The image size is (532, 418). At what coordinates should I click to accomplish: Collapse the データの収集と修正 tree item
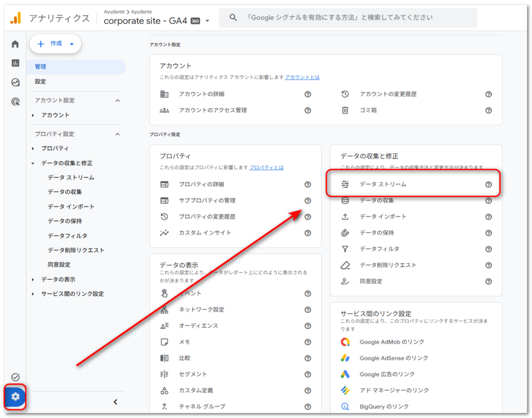point(33,163)
